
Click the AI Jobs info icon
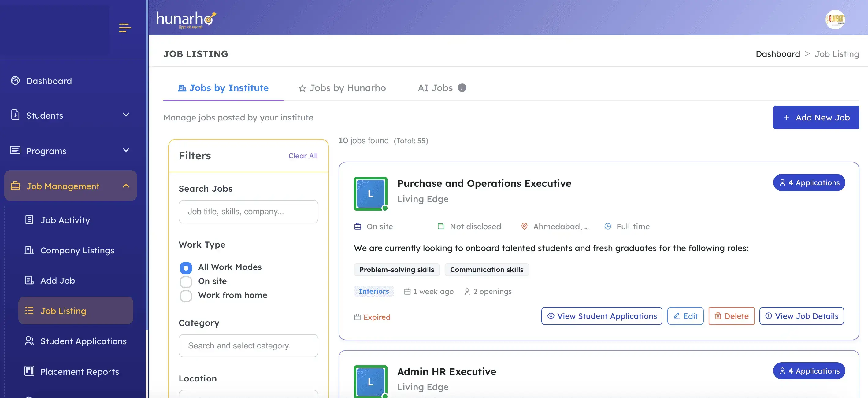462,87
